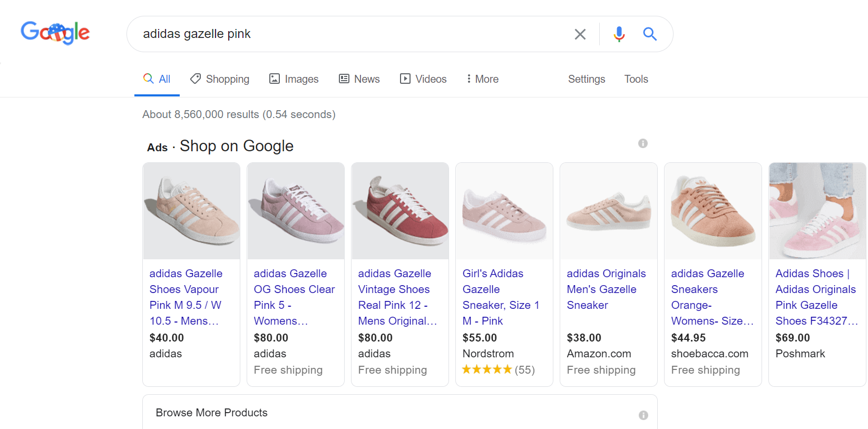Open Girl's Adidas Gazelle Sneaker Nordstrom link
The height and width of the screenshot is (429, 868).
point(501,297)
